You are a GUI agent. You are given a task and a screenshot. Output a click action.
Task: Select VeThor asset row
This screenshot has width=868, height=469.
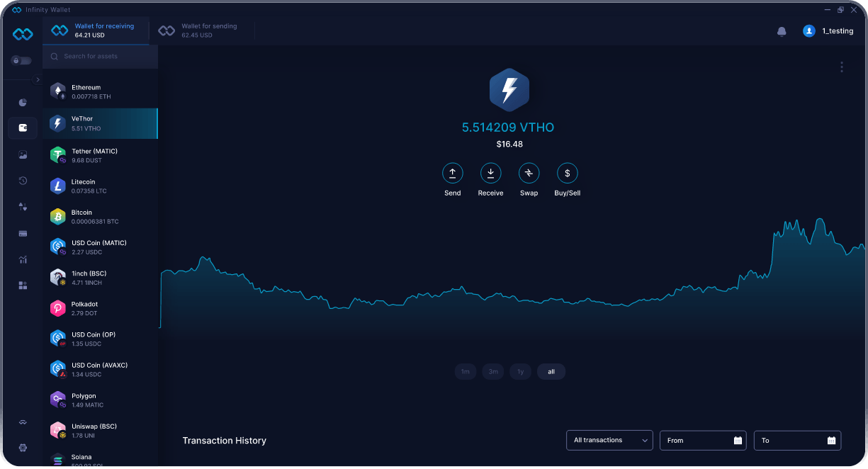(100, 123)
